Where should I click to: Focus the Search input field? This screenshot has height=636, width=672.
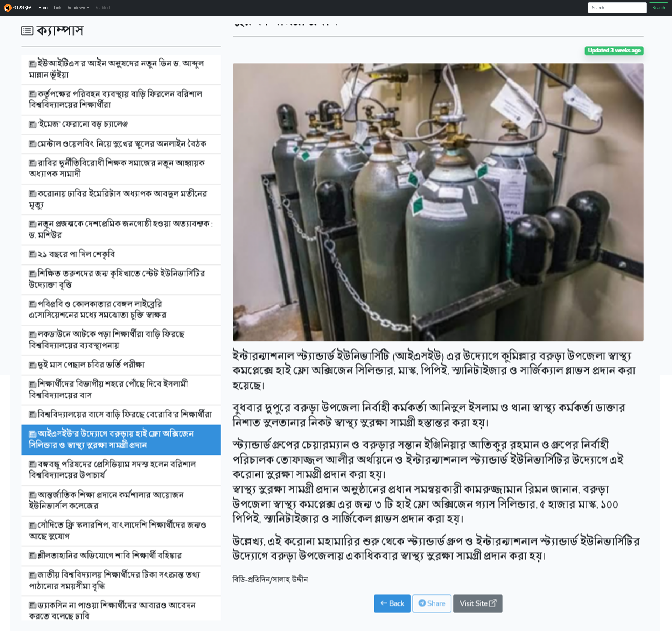point(617,8)
